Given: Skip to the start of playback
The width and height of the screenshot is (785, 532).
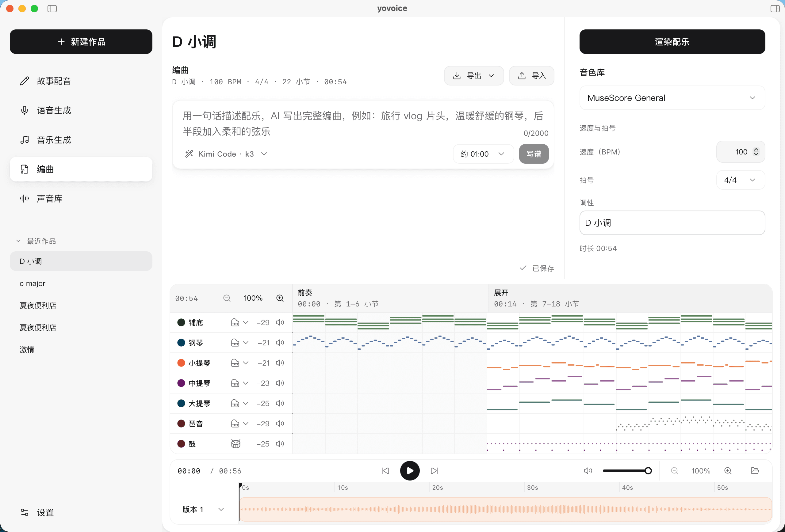Looking at the screenshot, I should (385, 471).
